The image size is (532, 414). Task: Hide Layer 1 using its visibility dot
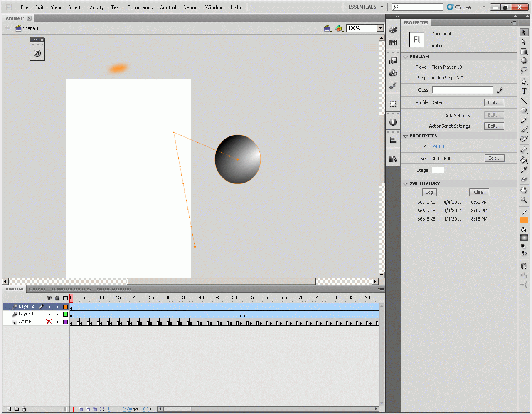pos(49,314)
